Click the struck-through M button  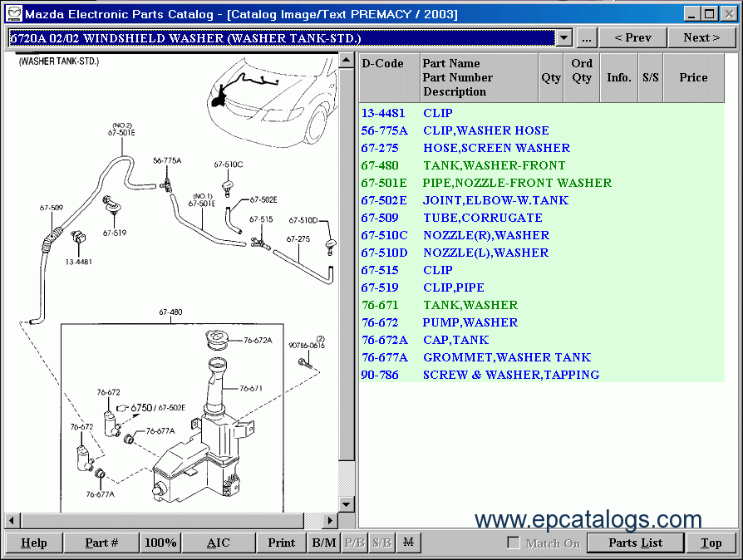click(408, 542)
